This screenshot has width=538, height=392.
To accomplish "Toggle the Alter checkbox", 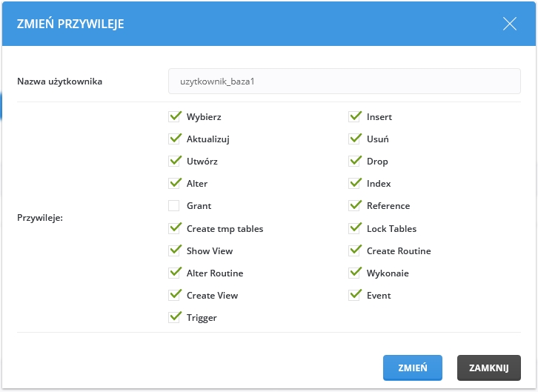I will (x=174, y=184).
